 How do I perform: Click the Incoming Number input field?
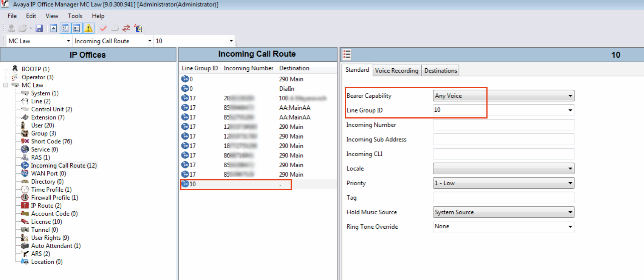(503, 125)
